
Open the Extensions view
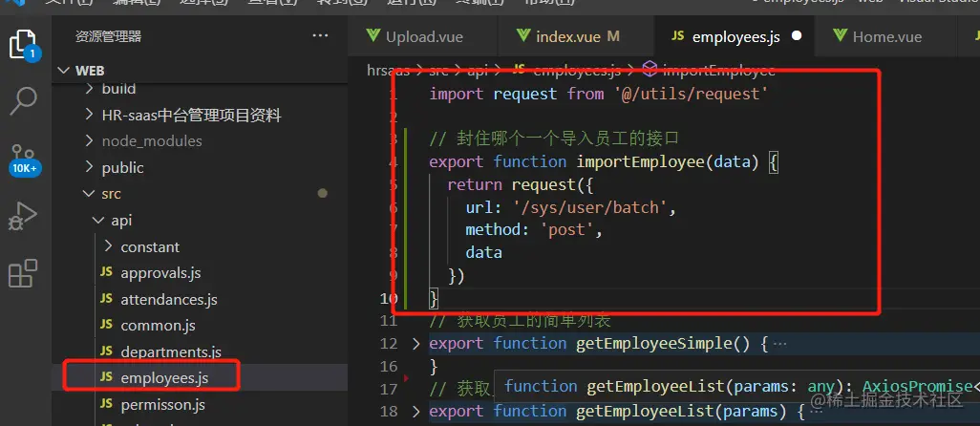[23, 273]
